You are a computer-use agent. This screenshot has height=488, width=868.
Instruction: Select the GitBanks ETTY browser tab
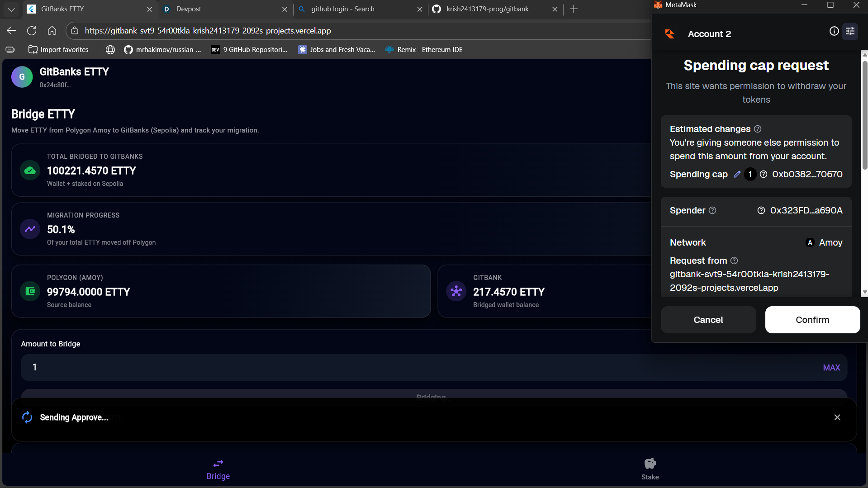[90, 9]
